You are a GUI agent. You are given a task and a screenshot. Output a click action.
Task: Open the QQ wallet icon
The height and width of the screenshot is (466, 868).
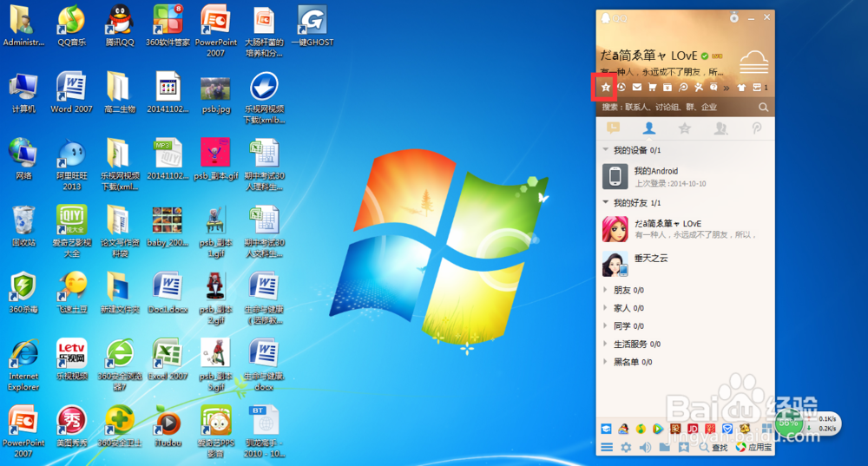tap(667, 87)
